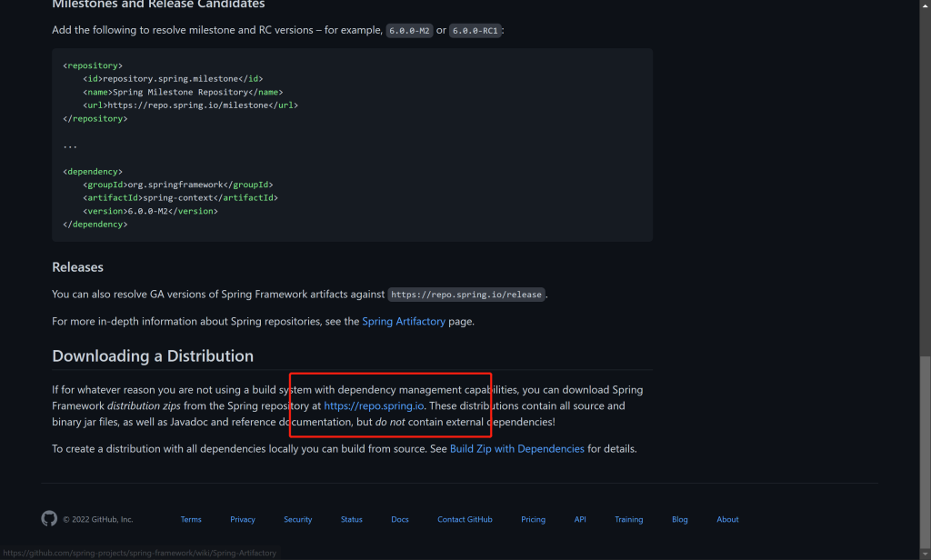Open the Status footer link
The height and width of the screenshot is (560, 931).
coord(352,519)
